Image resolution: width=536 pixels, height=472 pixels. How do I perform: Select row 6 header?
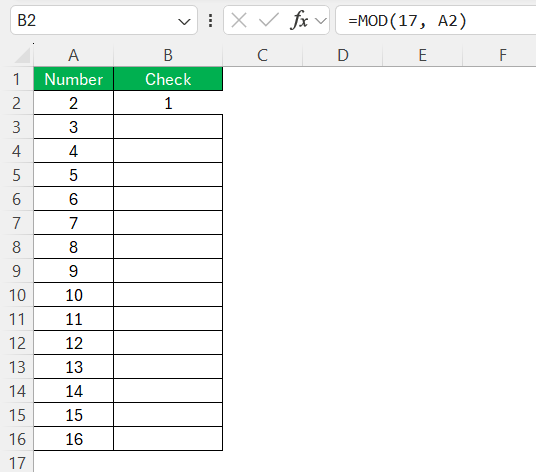click(16, 199)
